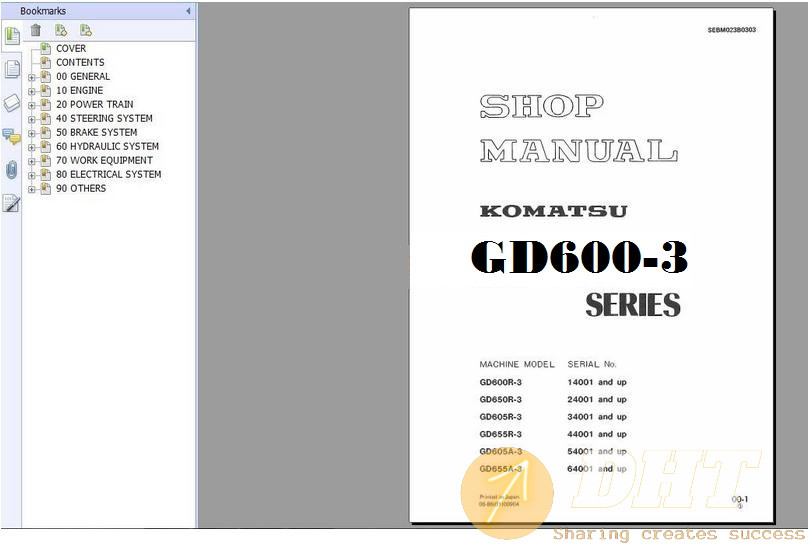Open the Attachments paperclip icon in sidebar

tap(11, 170)
